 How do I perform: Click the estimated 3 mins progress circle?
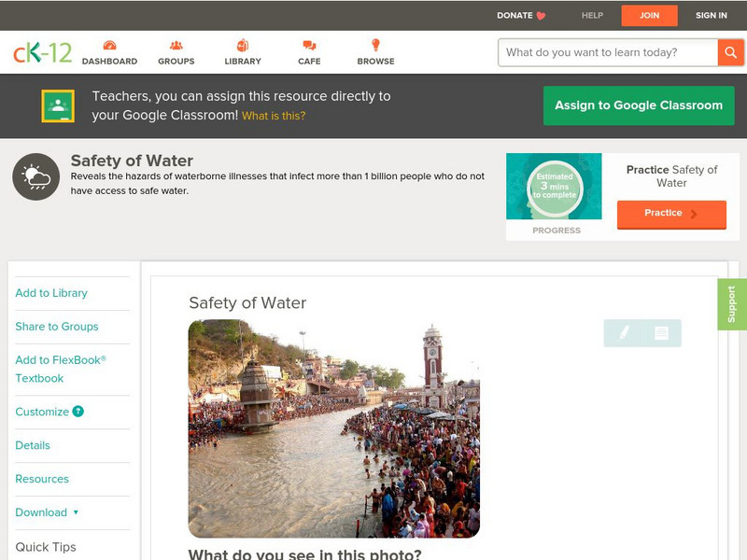point(555,188)
